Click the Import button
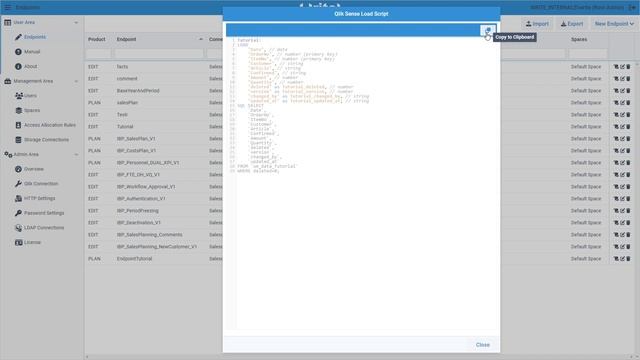Viewport: 640px width, 360px height. [537, 24]
